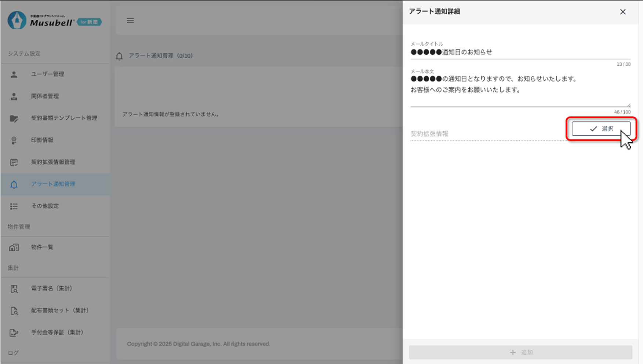
Task: Click the Musubell logo
Action: point(54,21)
